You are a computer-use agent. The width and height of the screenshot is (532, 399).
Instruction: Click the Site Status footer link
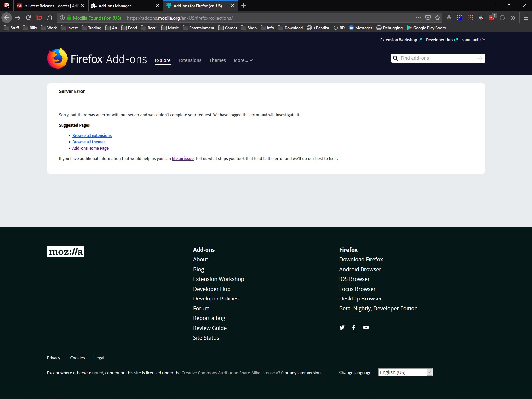point(206,338)
